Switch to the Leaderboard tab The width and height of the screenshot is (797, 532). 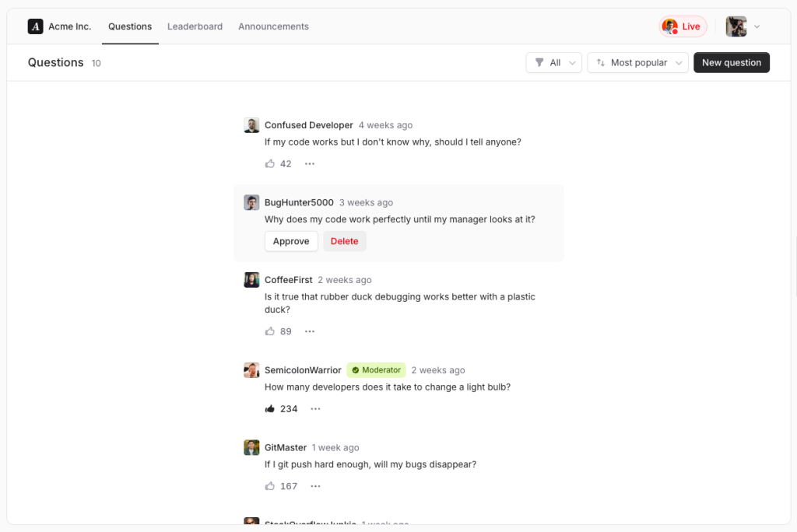195,26
